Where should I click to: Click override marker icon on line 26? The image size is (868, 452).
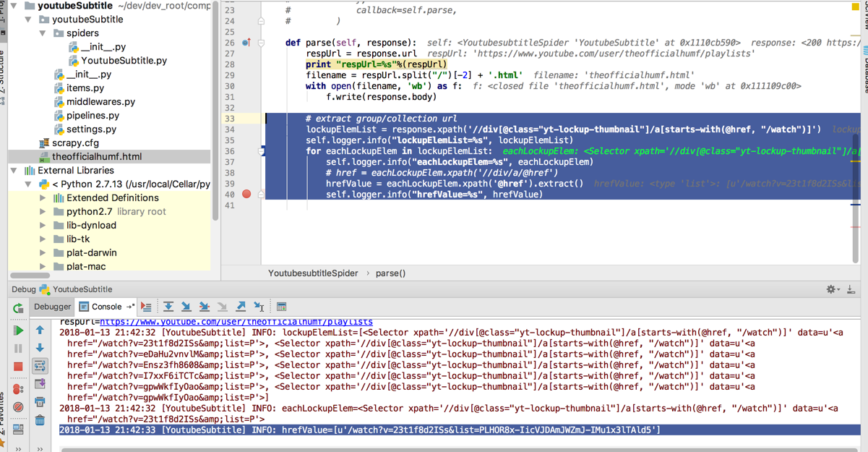(246, 43)
